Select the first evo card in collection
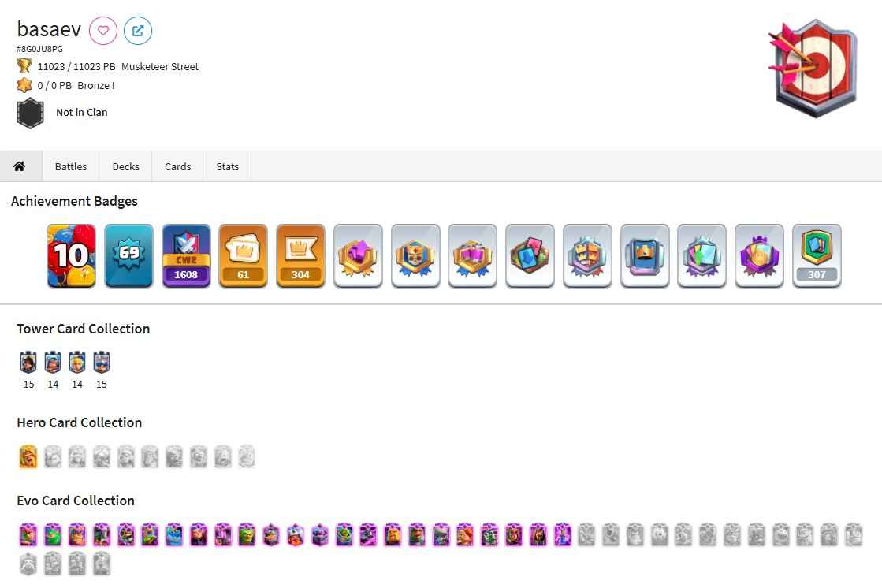 [28, 534]
